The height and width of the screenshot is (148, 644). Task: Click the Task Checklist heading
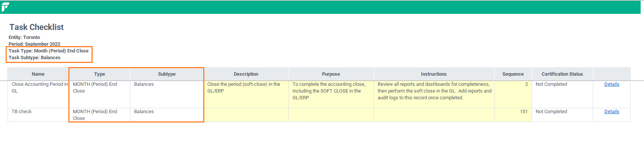(x=37, y=27)
